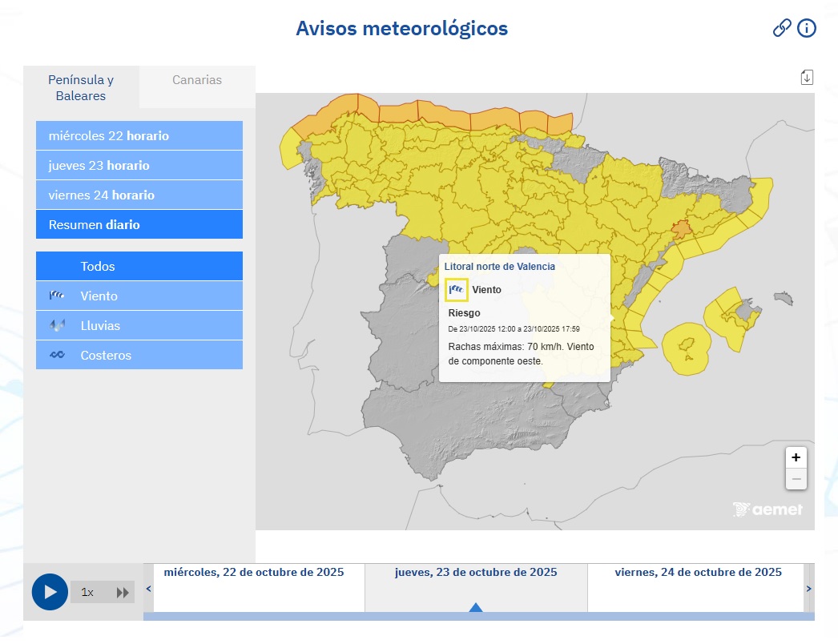838x644 pixels.
Task: Select jueves 23 horario forecast
Action: 139,165
